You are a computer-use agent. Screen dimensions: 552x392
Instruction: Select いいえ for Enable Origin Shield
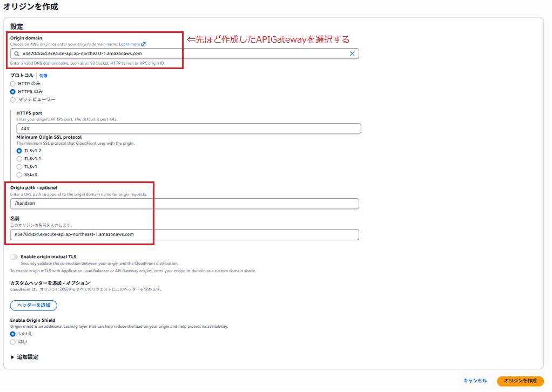click(12, 334)
